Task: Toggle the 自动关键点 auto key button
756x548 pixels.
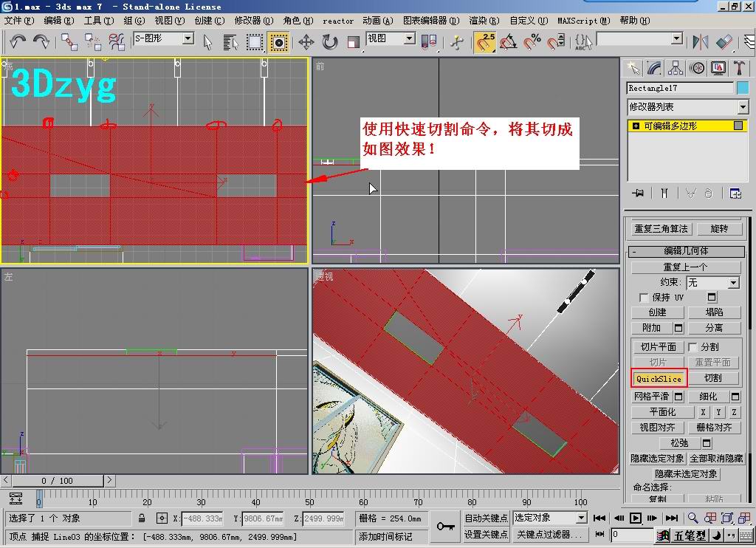Action: click(x=486, y=518)
